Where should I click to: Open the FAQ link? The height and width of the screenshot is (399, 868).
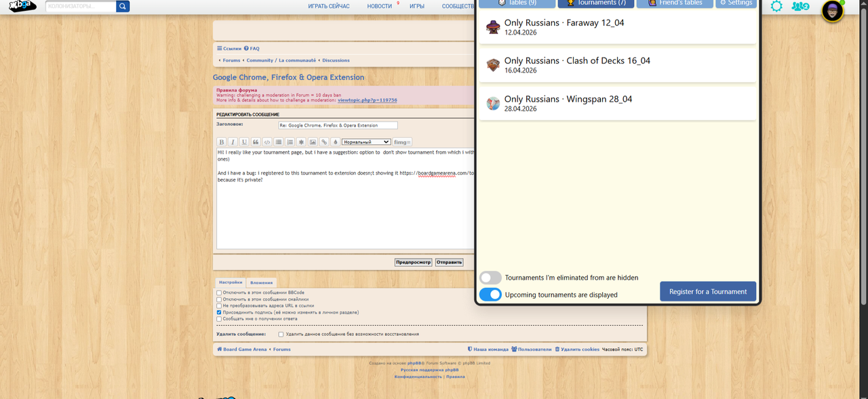252,49
